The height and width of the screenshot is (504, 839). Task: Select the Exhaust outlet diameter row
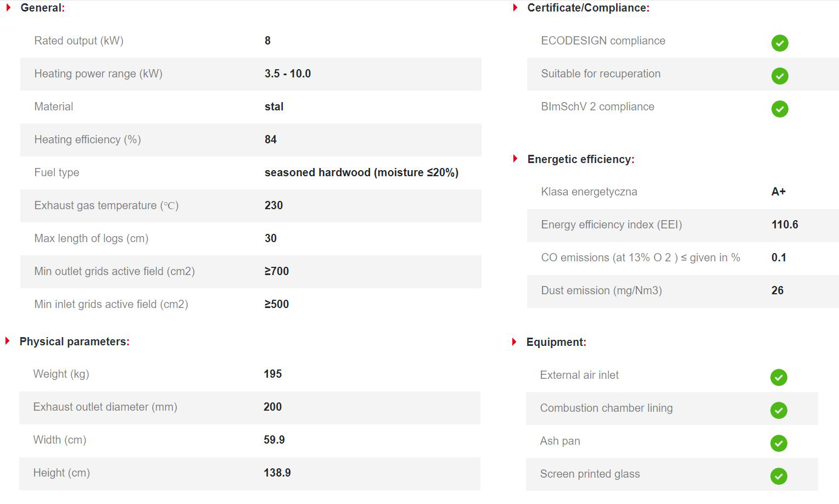(x=250, y=407)
